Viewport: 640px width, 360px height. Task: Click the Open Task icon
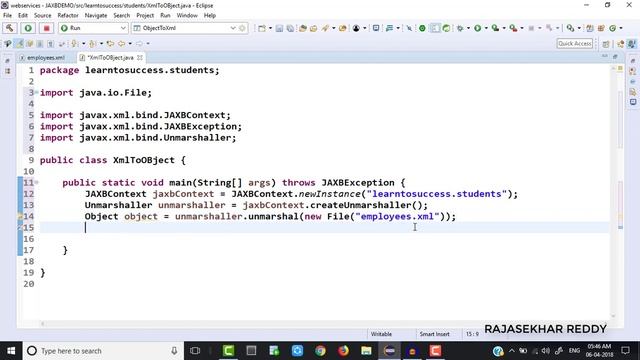coord(313,28)
